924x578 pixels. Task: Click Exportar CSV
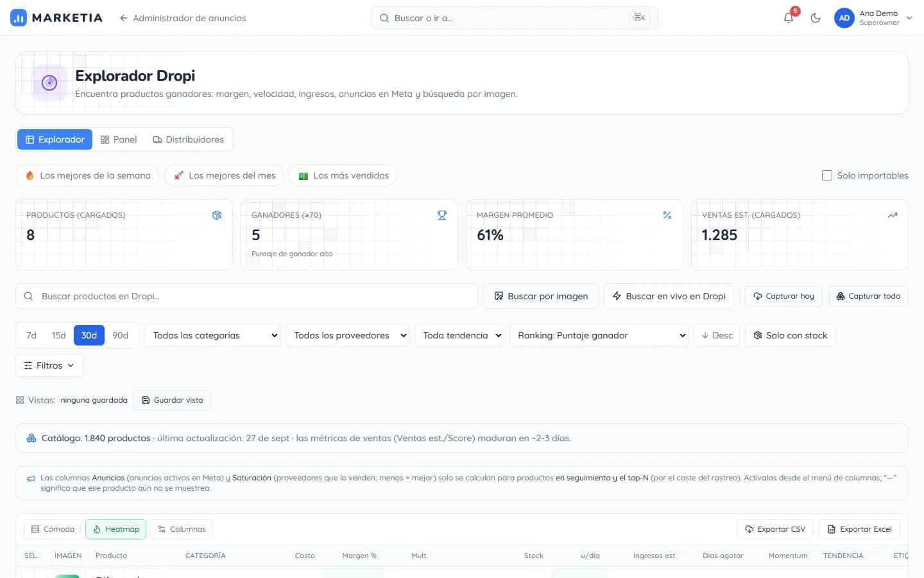[775, 529]
